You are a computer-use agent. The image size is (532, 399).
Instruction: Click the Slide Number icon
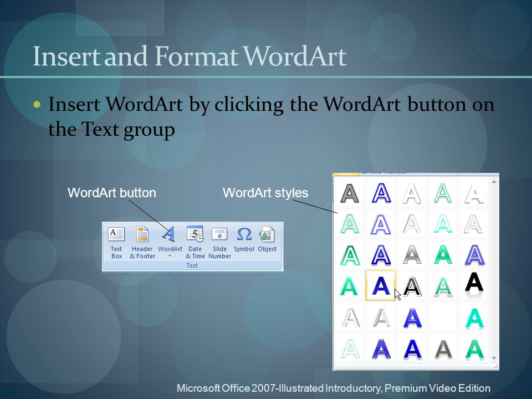[219, 234]
